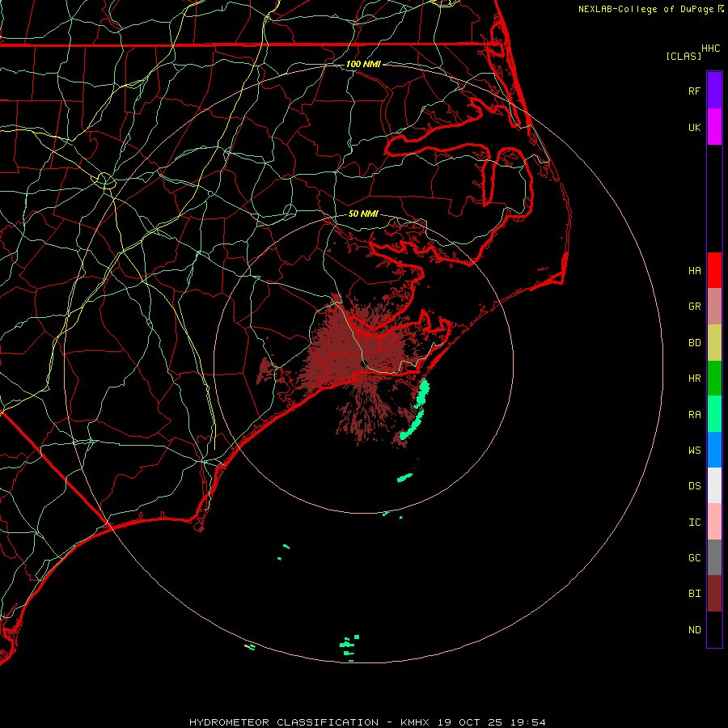Viewport: 728px width, 728px height.
Task: Click the "RA" legend label
Action: click(x=694, y=415)
